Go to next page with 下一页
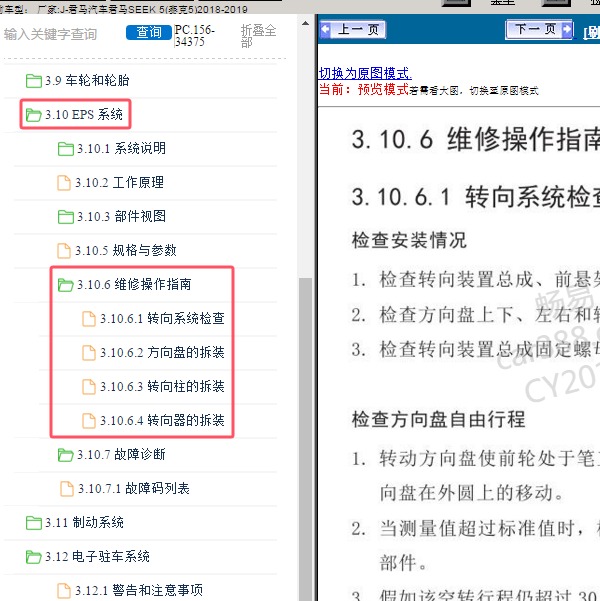This screenshot has width=600, height=601. click(539, 29)
